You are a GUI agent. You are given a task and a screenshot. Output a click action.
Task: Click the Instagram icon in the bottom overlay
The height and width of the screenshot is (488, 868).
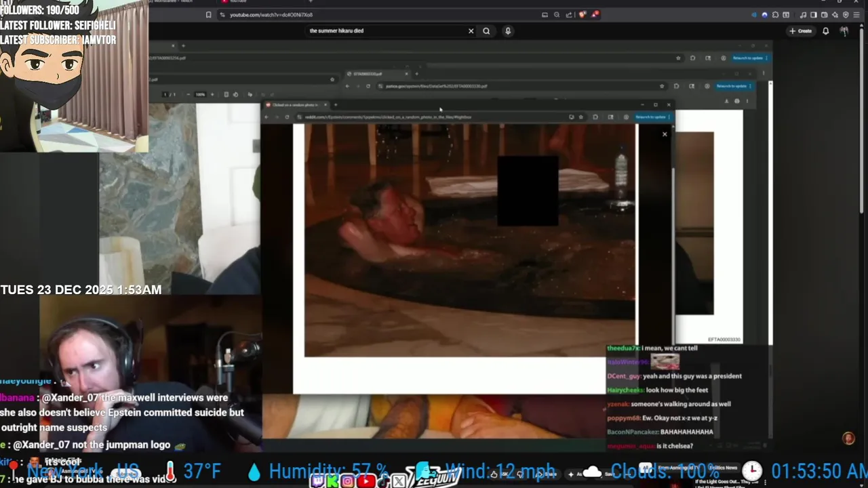(x=347, y=481)
